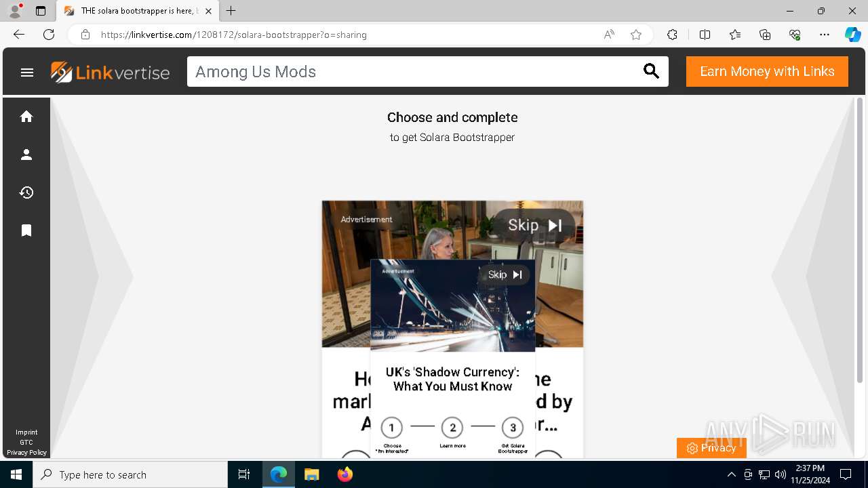
Task: Open the Linkvertise hamburger menu
Action: click(27, 72)
